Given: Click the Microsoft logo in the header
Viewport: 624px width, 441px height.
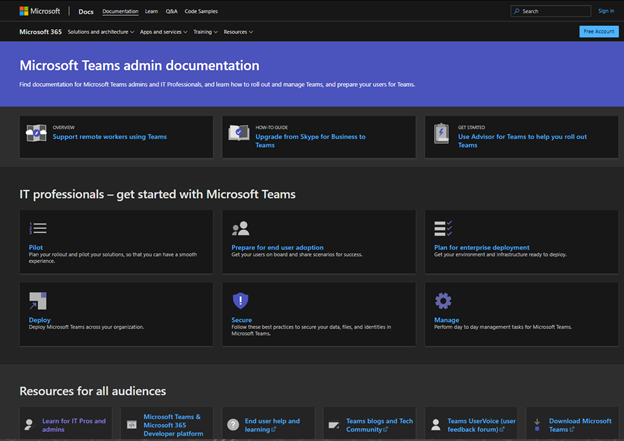Looking at the screenshot, I should coord(40,11).
